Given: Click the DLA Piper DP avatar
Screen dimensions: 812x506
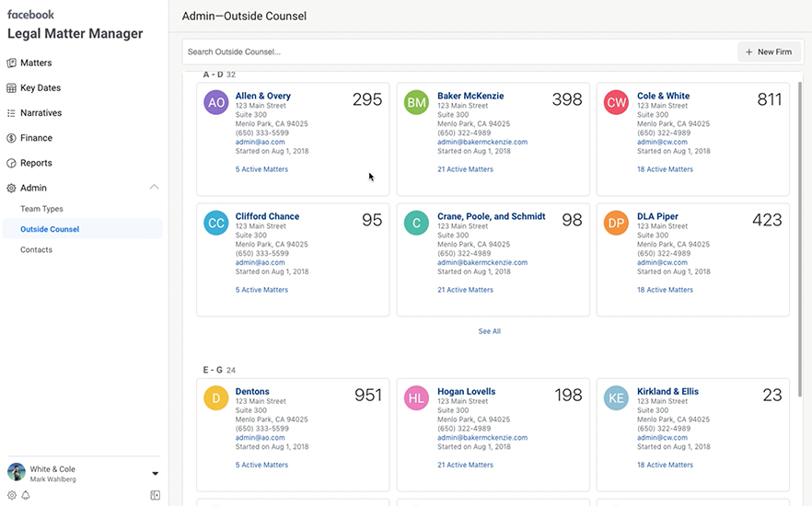Looking at the screenshot, I should (x=617, y=223).
